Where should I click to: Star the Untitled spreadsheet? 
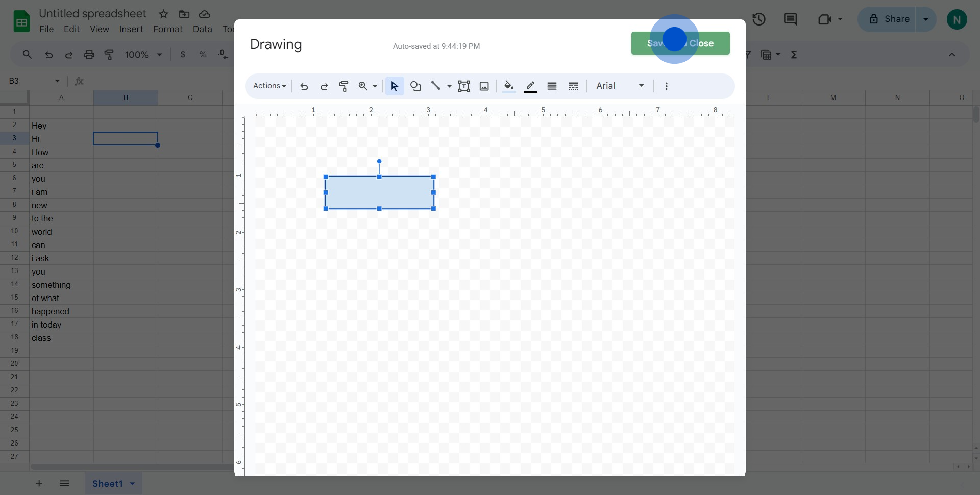click(164, 14)
